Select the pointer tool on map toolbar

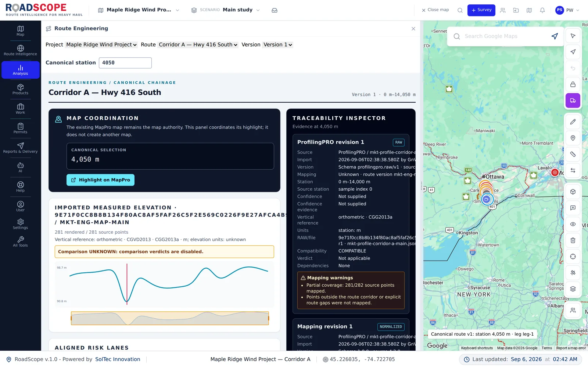pyautogui.click(x=573, y=36)
